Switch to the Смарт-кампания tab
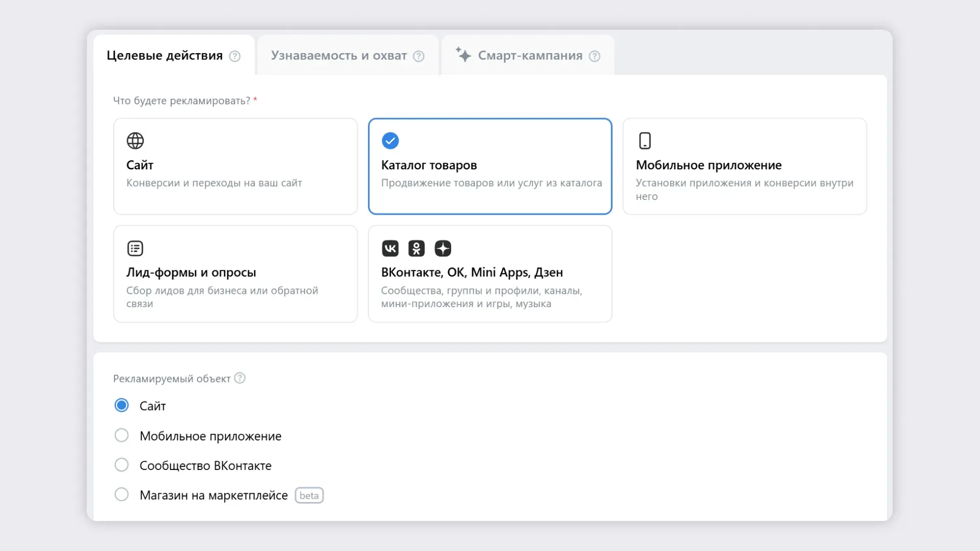Viewport: 980px width, 551px height. [528, 55]
